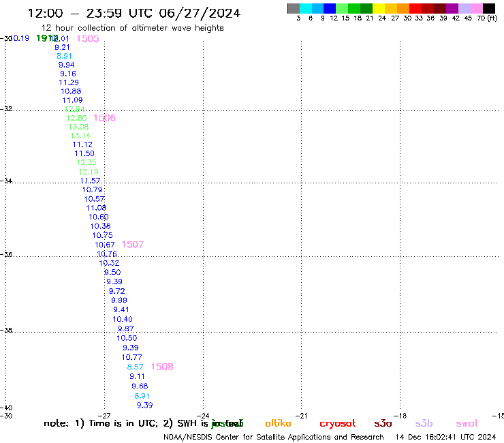Click the wave height value 9.41

point(121,310)
